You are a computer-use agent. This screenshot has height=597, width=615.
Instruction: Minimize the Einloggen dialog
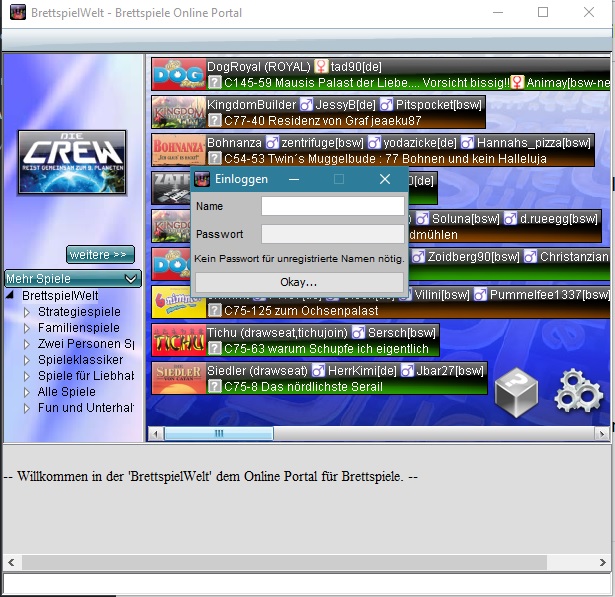click(x=294, y=179)
